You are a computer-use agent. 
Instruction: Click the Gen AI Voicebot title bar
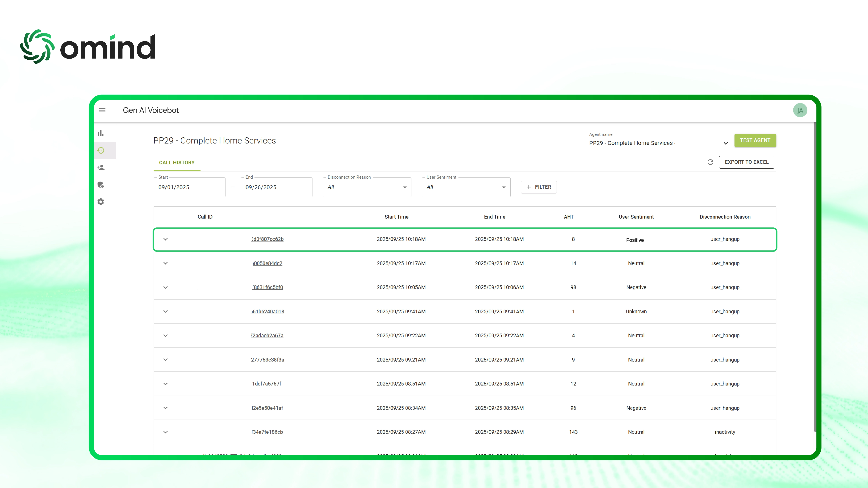(151, 110)
